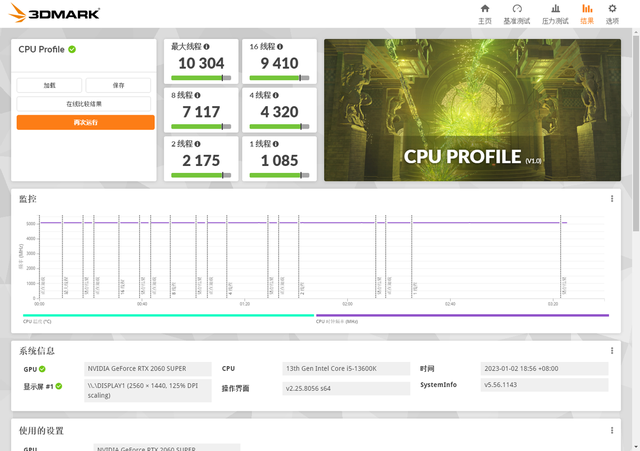640x451 pixels.
Task: Open the stress test tab (压力测试)
Action: point(555,14)
